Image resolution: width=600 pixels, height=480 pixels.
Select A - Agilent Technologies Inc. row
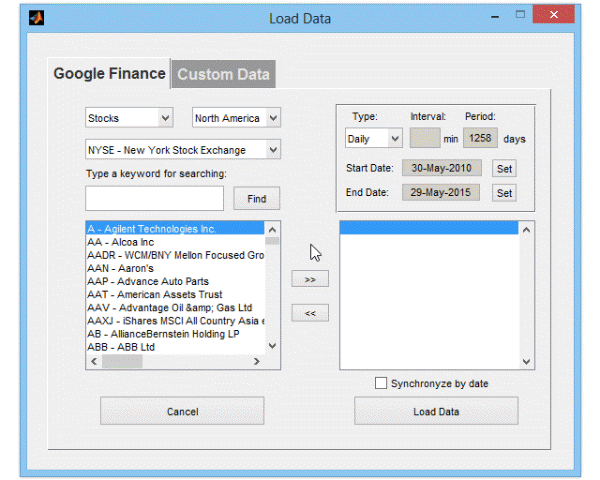pyautogui.click(x=175, y=229)
